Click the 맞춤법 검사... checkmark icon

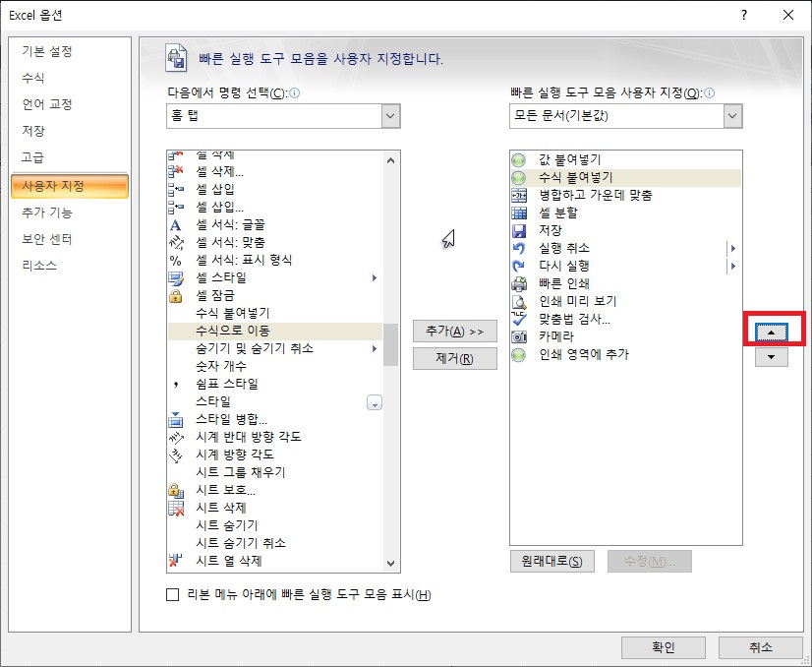[519, 319]
